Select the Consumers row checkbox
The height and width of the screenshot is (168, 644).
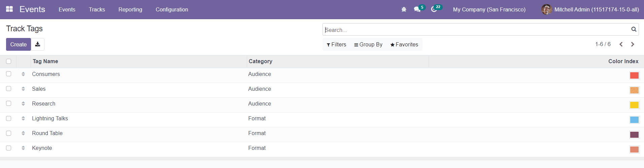click(x=9, y=74)
